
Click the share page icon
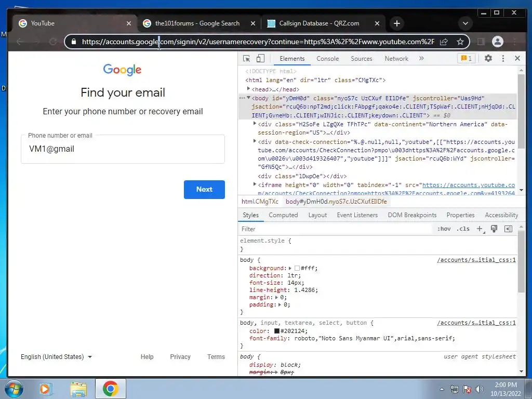click(x=444, y=42)
